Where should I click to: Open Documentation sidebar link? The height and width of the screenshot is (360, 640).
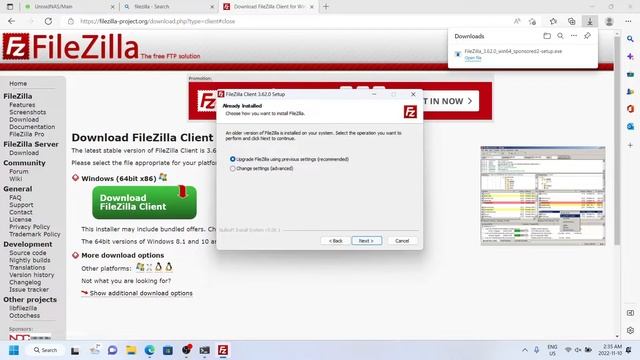click(x=32, y=127)
